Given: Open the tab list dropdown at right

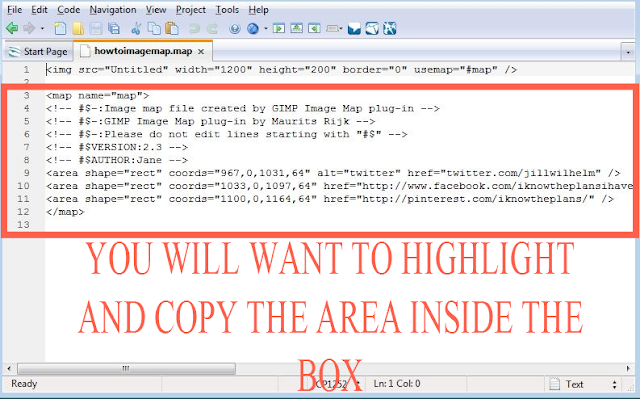Looking at the screenshot, I should tap(628, 52).
